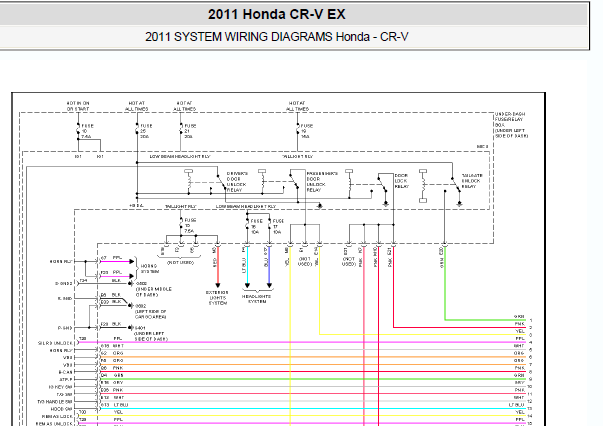Click 'GRY' label at wire end 10
The height and width of the screenshot is (426, 603).
point(520,383)
